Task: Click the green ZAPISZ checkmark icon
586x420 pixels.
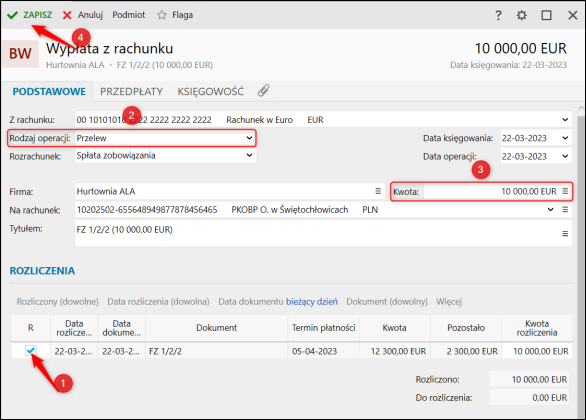Action: coord(12,15)
